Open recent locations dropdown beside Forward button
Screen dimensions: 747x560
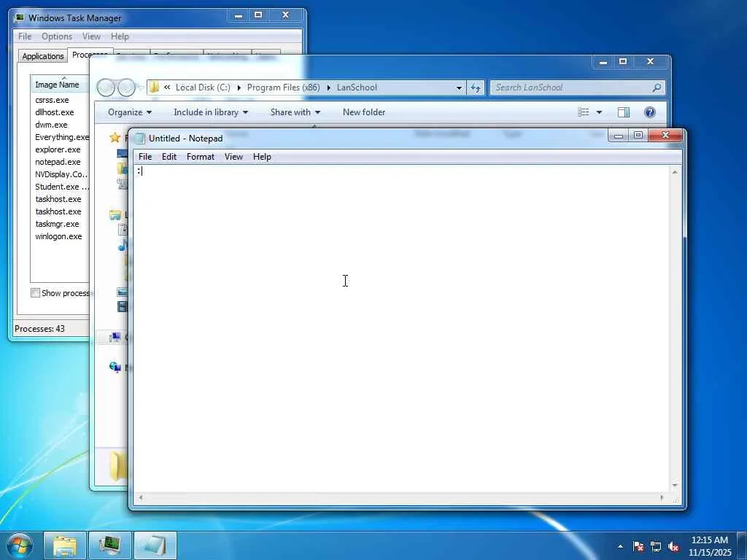(x=141, y=87)
